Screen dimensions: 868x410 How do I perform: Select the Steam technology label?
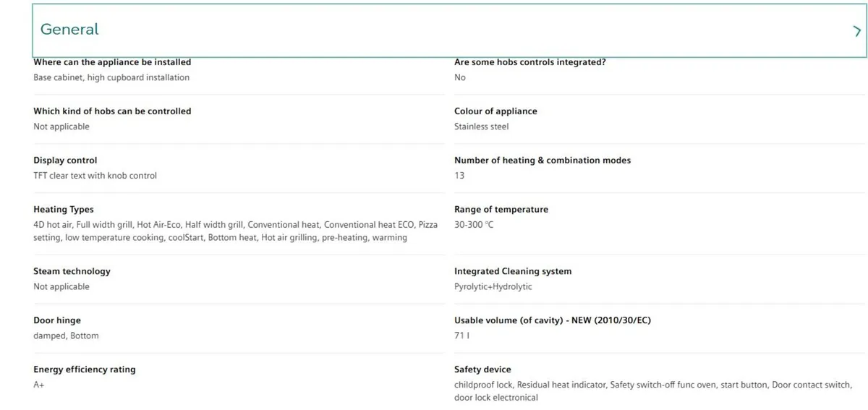point(72,271)
